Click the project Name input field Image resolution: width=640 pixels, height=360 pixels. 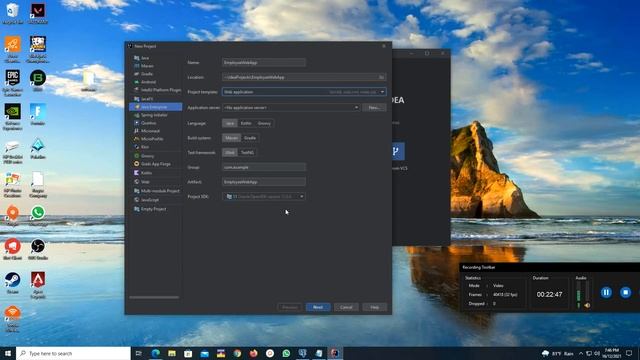(264, 62)
